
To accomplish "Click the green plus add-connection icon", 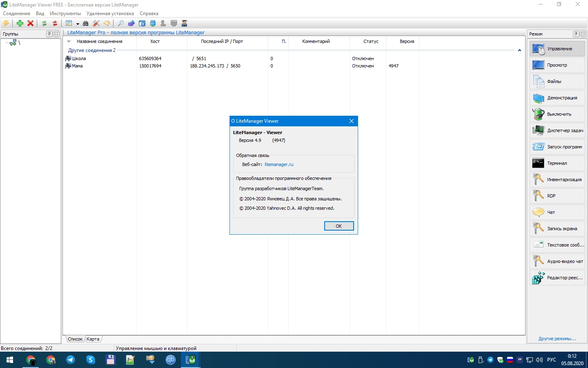I will tap(20, 23).
